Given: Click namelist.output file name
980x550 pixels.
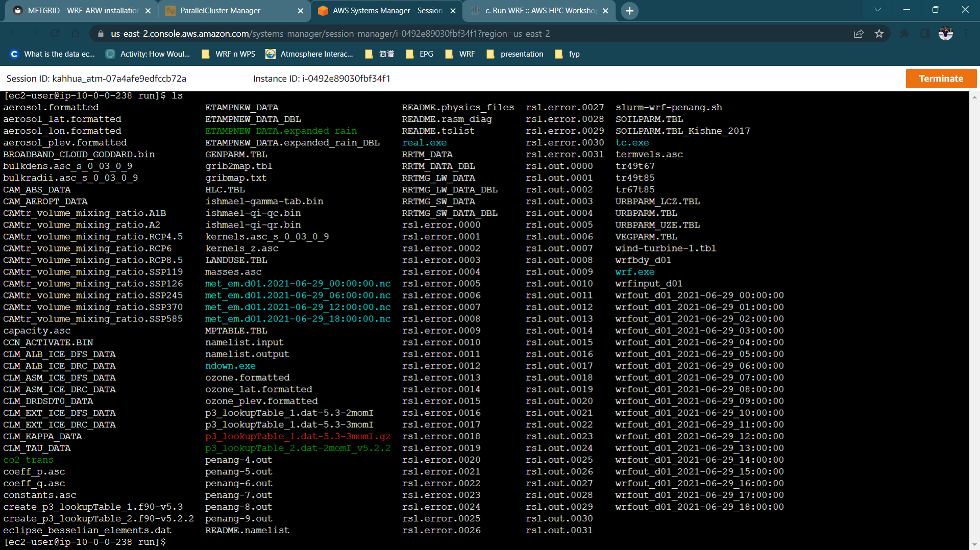Looking at the screenshot, I should (x=247, y=354).
